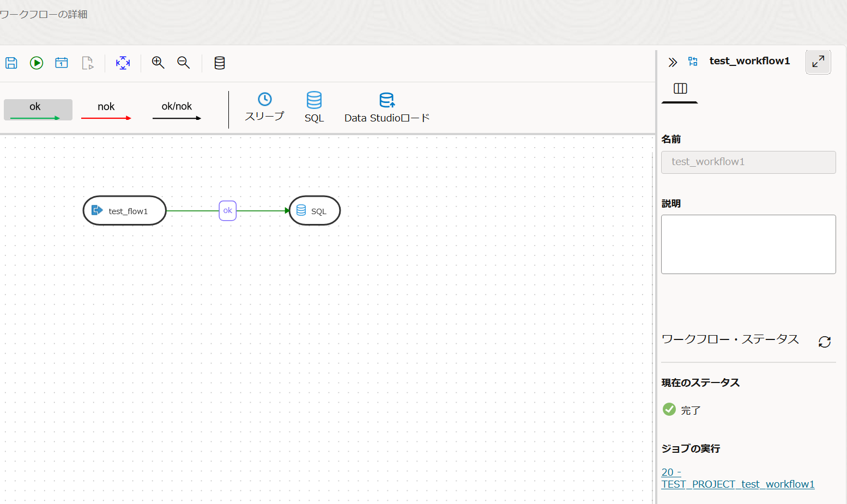Refresh the ワークフロー・ステータス
Image resolution: width=847 pixels, height=504 pixels.
(x=825, y=342)
